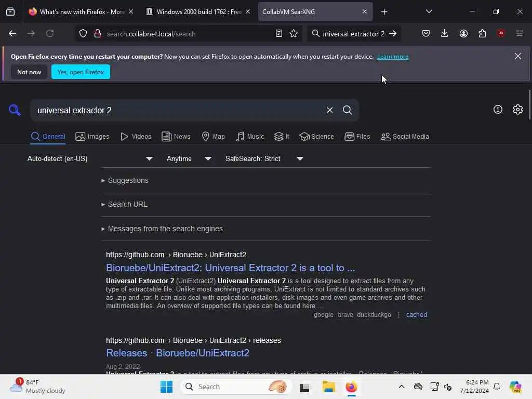This screenshot has width=532, height=399.
Task: Click the Windows taskbar Search box
Action: coord(236,387)
